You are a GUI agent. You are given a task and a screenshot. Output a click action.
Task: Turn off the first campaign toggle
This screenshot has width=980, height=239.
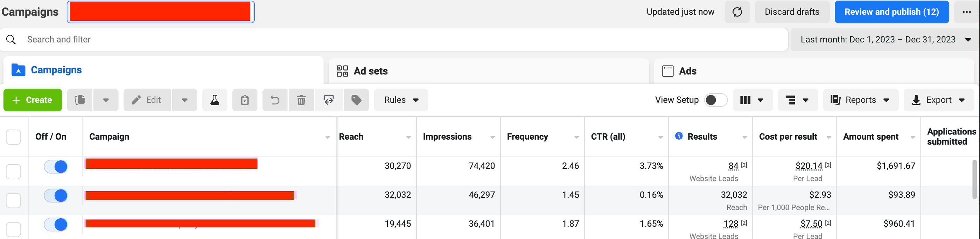pyautogui.click(x=56, y=167)
